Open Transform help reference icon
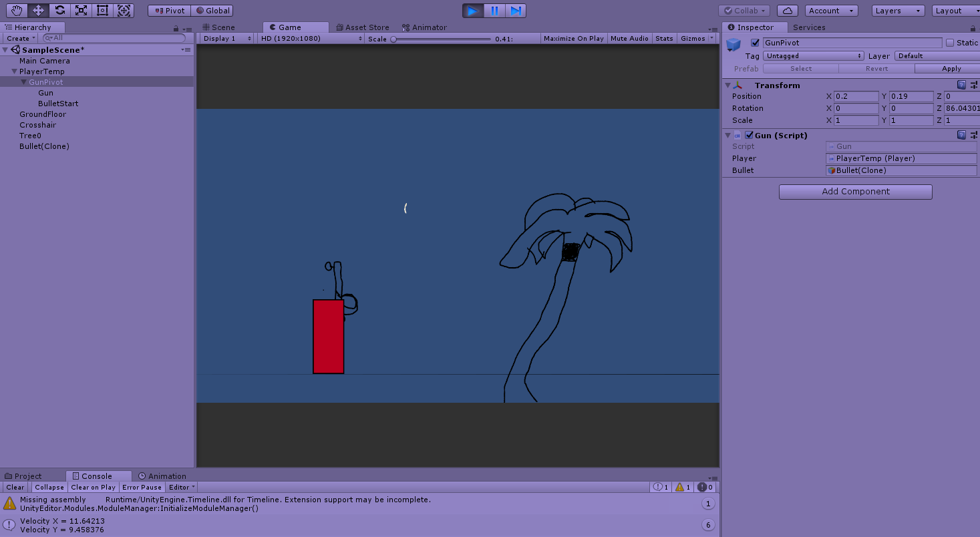This screenshot has width=980, height=537. [x=961, y=85]
